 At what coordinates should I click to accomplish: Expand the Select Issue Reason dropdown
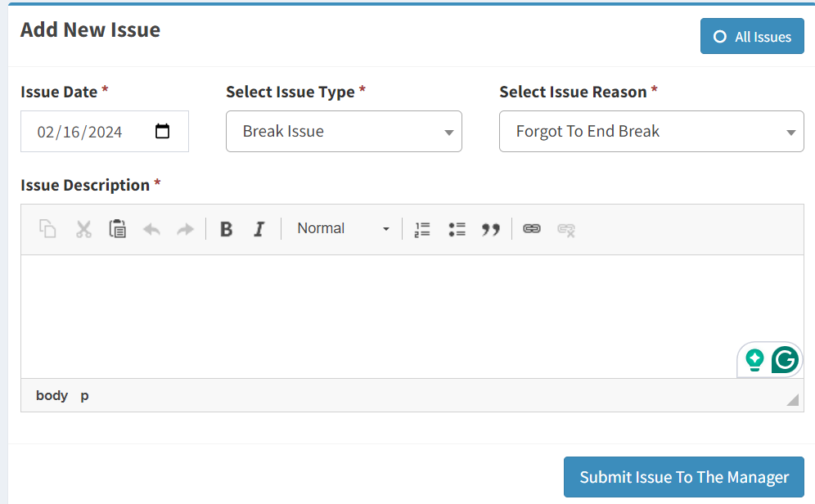(x=651, y=132)
